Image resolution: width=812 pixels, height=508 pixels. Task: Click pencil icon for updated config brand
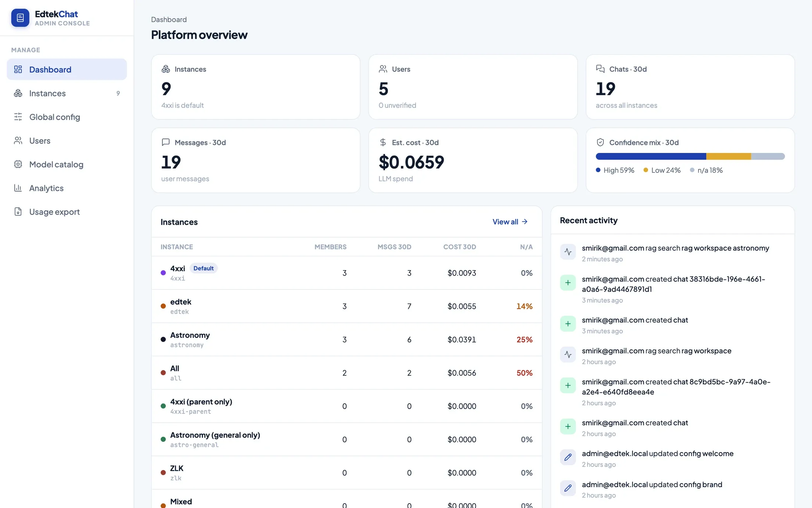pyautogui.click(x=568, y=488)
